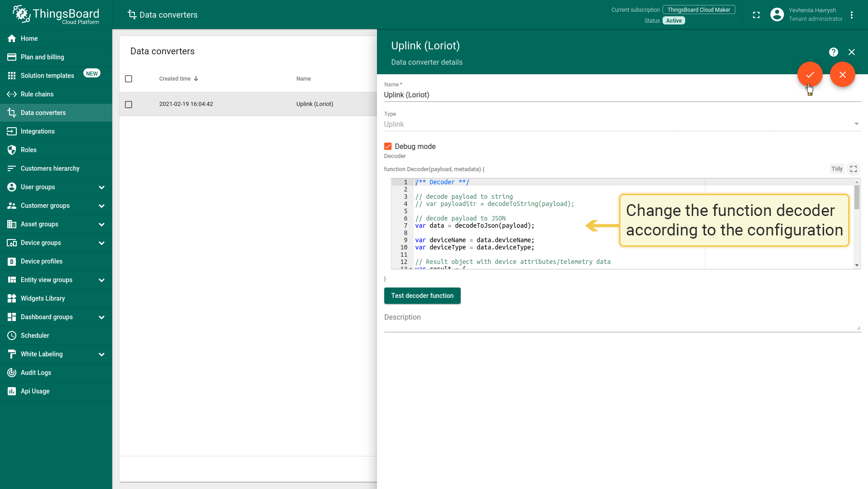Select the Uplink (Loriot) row checkbox
The height and width of the screenshot is (489, 868).
129,105
